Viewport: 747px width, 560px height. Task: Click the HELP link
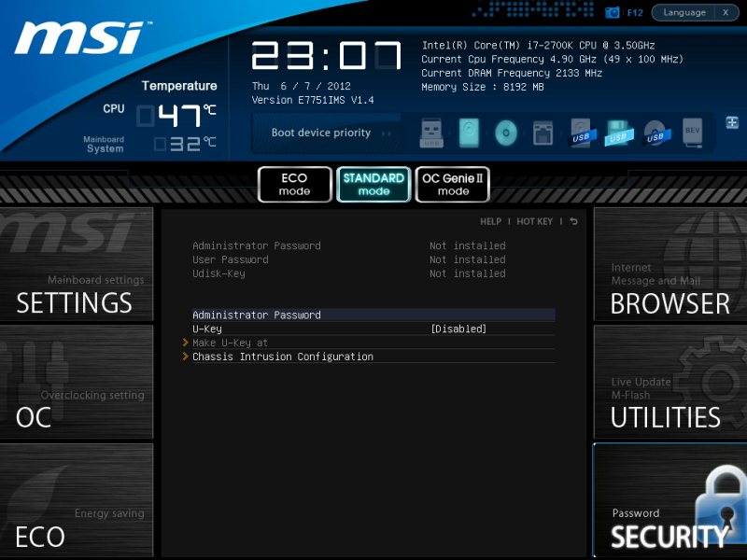[490, 221]
